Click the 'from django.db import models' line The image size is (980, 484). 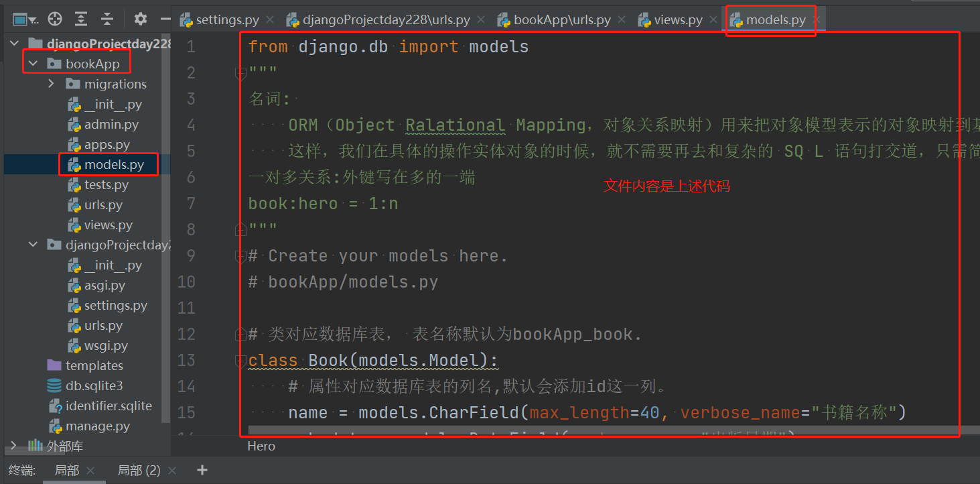[389, 47]
